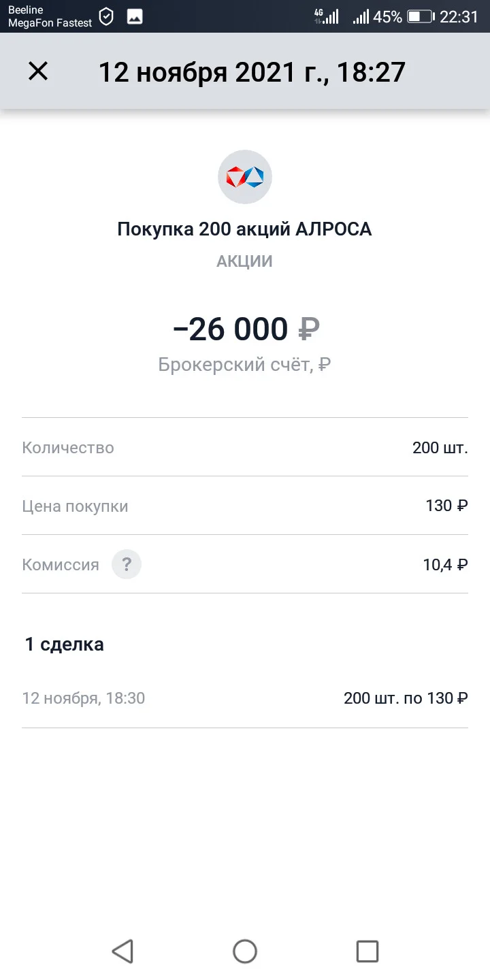The height and width of the screenshot is (980, 490).
Task: Tap the 4G signal strength icon
Action: pos(327,16)
